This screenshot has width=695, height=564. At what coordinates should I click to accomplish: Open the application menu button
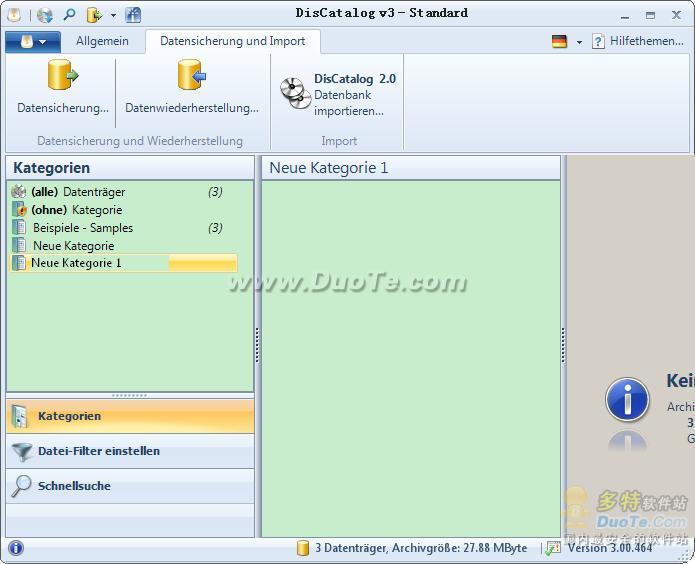[x=33, y=42]
